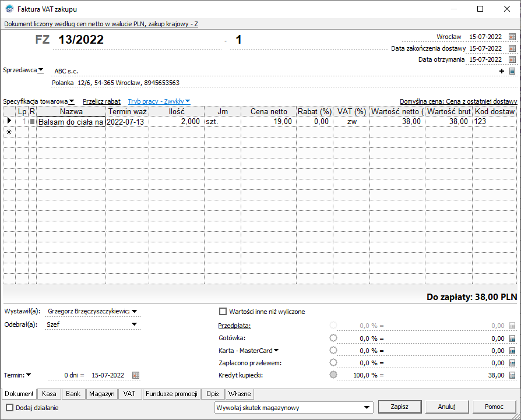Tick the Dodaj działanie checkbox
The image size is (521, 420).
coord(9,408)
